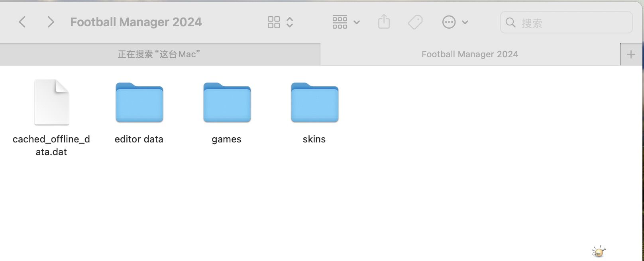The height and width of the screenshot is (261, 644).
Task: Select the cached_offline_data.dat file
Action: 52,102
